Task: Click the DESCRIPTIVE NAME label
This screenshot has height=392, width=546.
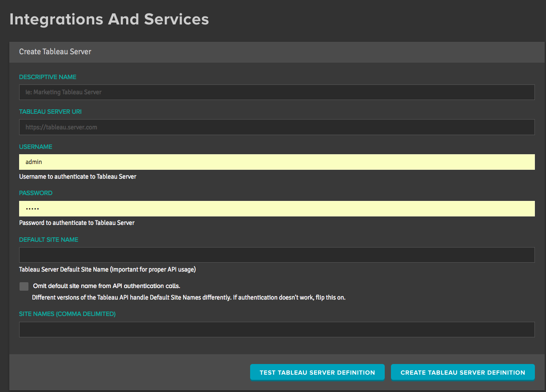Action: 48,77
